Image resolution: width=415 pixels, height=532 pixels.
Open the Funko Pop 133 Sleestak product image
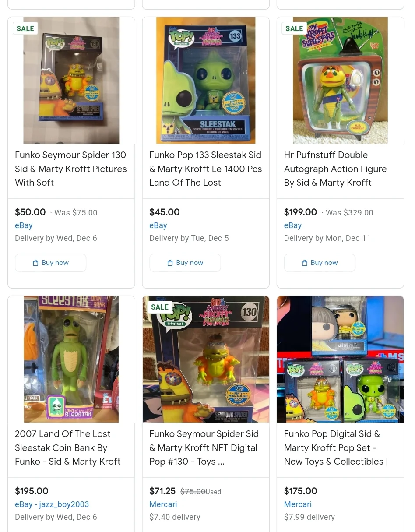coord(206,81)
